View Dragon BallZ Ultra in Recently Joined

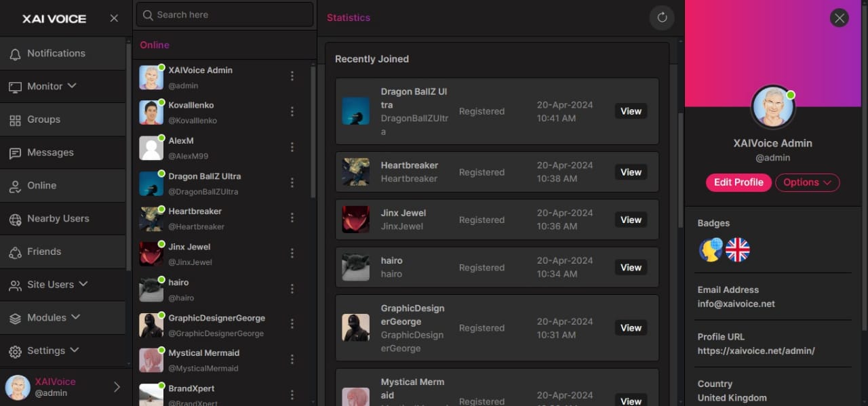pyautogui.click(x=631, y=111)
